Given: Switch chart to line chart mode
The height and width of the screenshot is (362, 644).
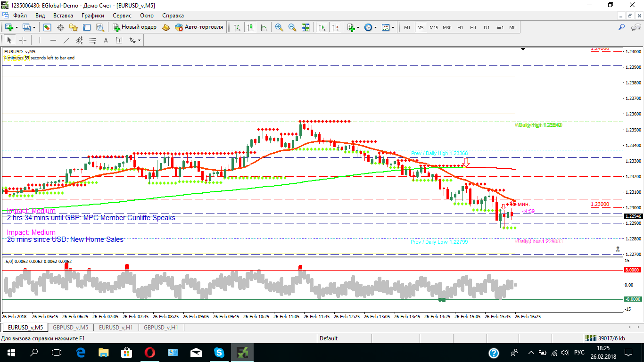Looking at the screenshot, I should (263, 27).
